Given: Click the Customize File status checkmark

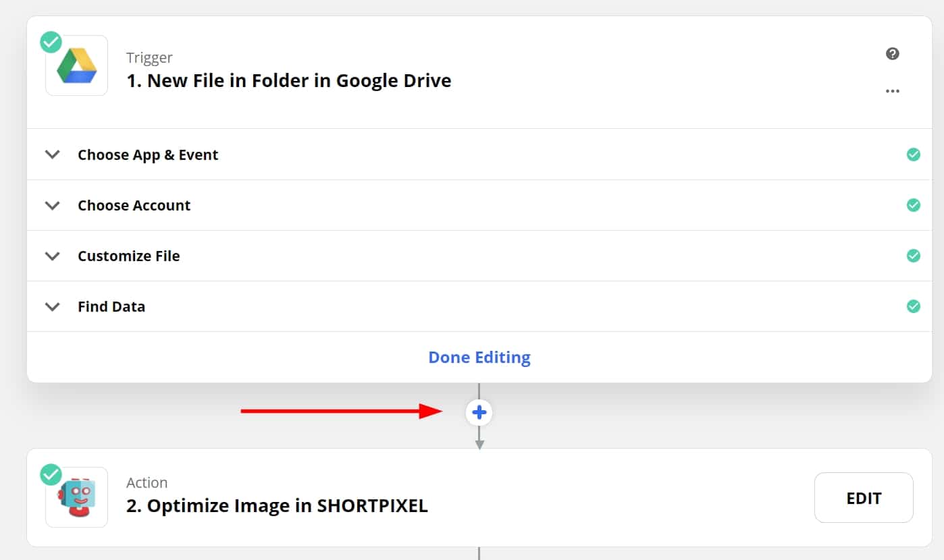Looking at the screenshot, I should [x=913, y=256].
